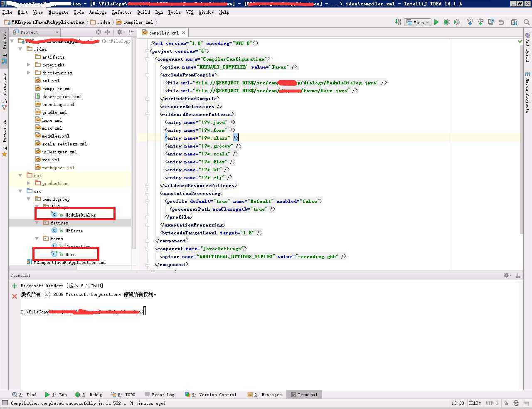
Task: Select ModuleDialog class in project tree
Action: click(x=80, y=215)
